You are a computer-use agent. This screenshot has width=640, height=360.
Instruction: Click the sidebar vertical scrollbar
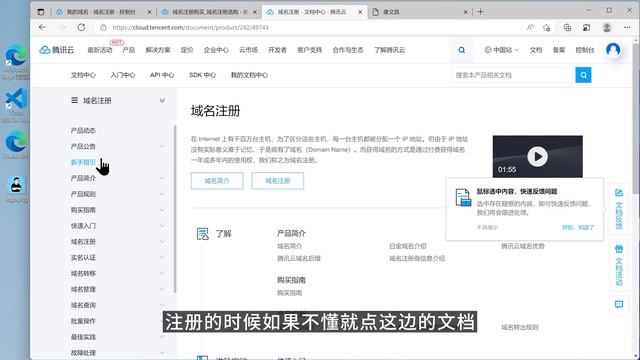(x=175, y=209)
